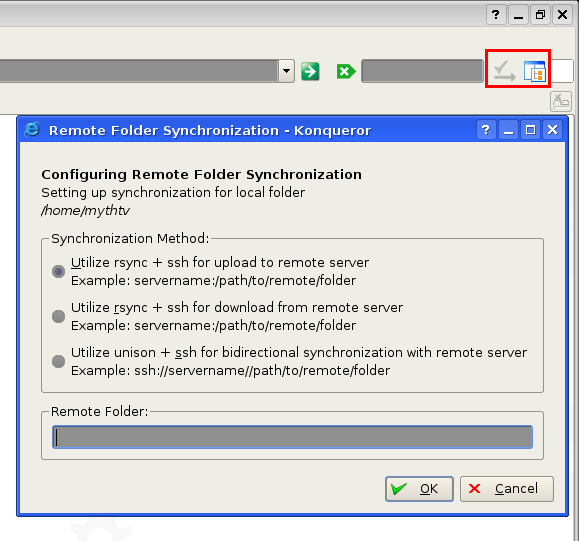Select rsync upload to remote server option

pos(58,271)
